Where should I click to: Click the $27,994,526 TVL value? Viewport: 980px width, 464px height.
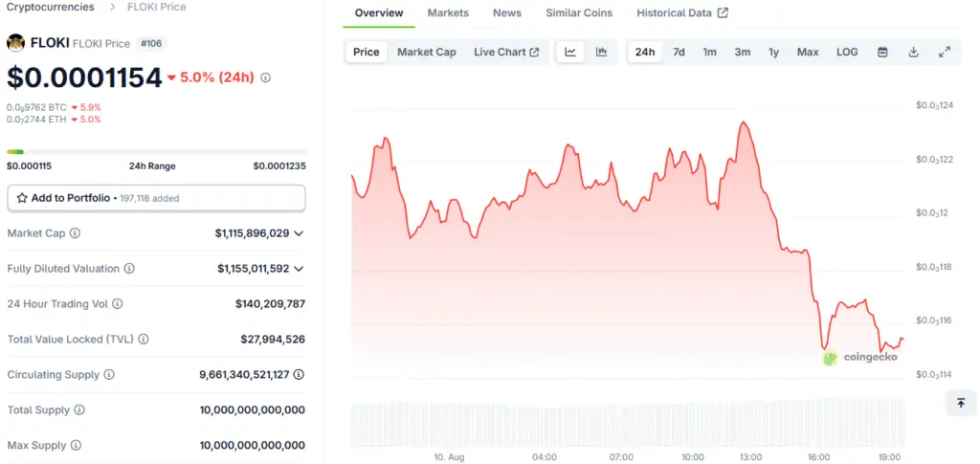(x=273, y=339)
